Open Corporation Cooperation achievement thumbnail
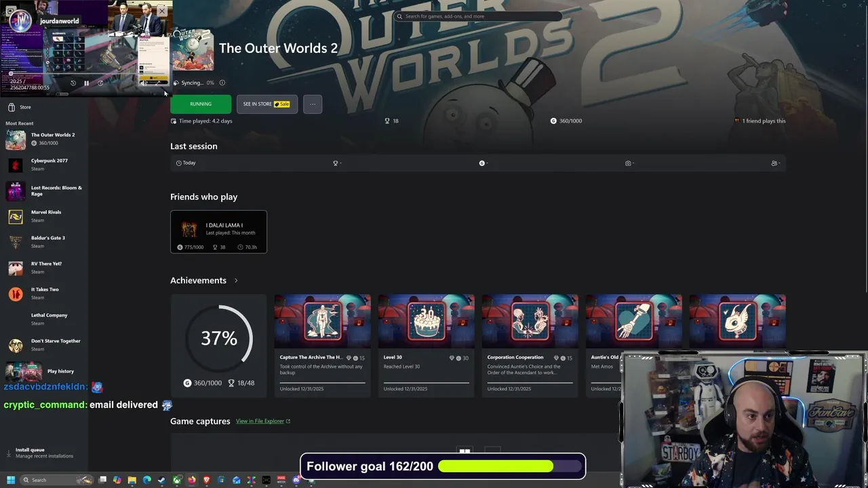 coord(530,321)
